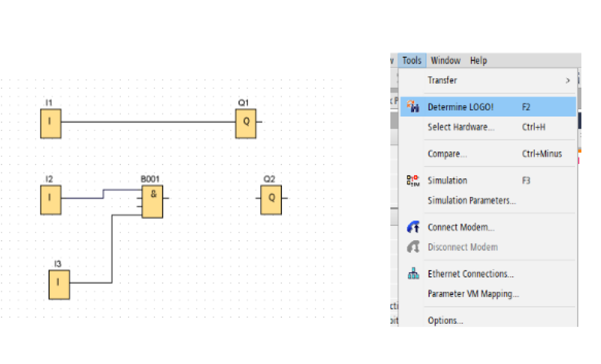Click the wire from I3 to B001
This screenshot has width=601, height=364.
pyautogui.click(x=112, y=249)
